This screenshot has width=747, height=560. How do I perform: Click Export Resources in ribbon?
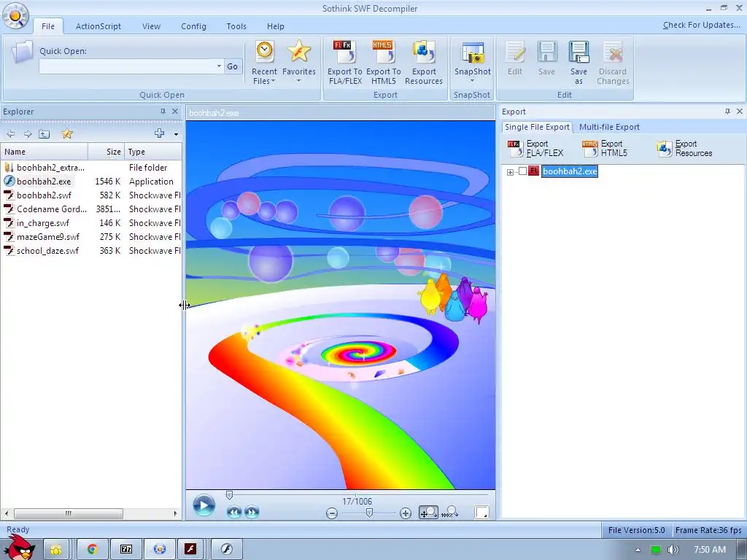point(424,63)
